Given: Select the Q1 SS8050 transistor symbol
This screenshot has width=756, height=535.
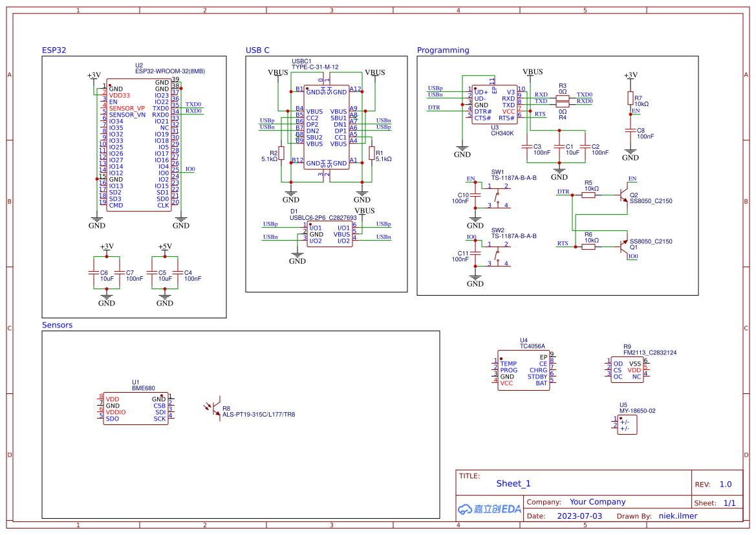Looking at the screenshot, I should (623, 246).
